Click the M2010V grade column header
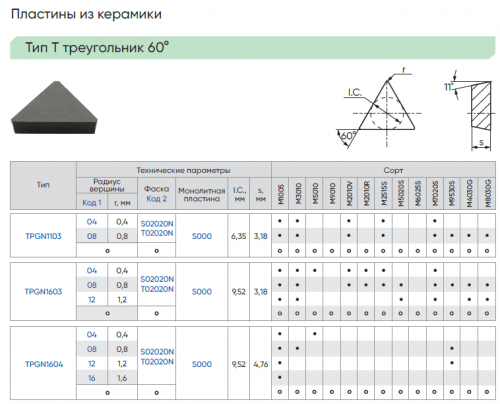The height and width of the screenshot is (404, 500). tap(349, 193)
